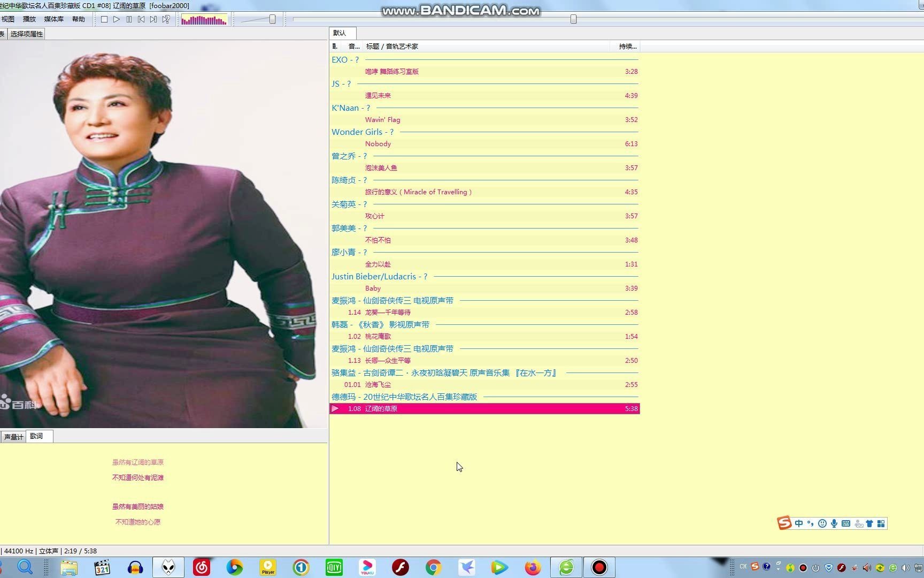The width and height of the screenshot is (924, 578).
Task: Click the spectrum visualization in toolbar
Action: click(x=204, y=20)
